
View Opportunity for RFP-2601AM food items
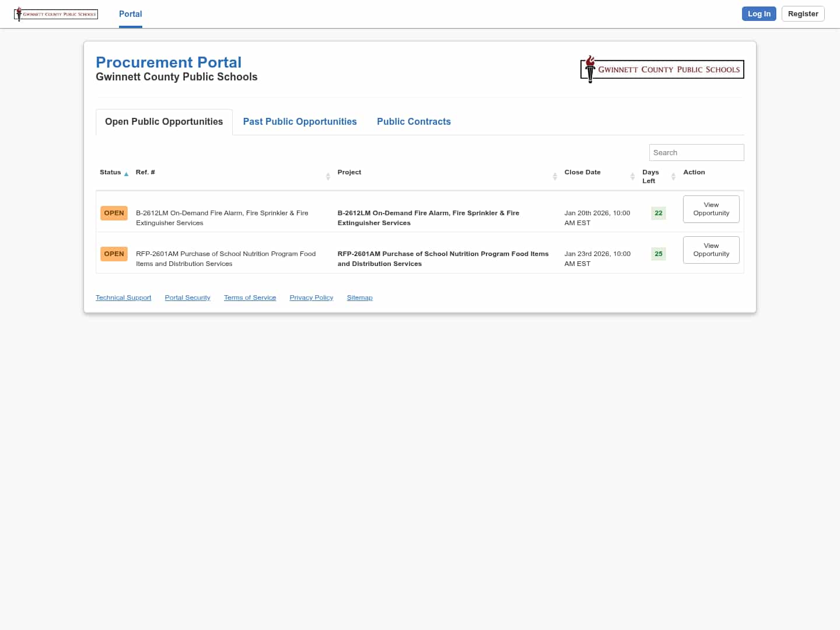point(711,250)
